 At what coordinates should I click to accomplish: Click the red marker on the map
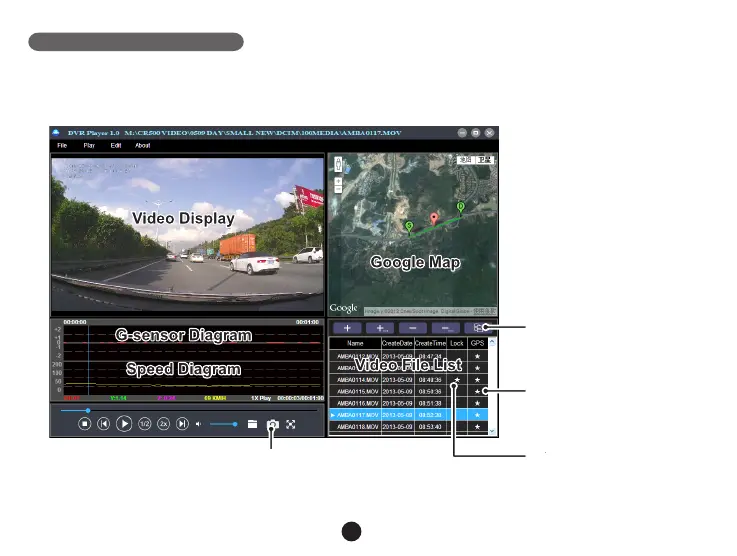(x=434, y=218)
